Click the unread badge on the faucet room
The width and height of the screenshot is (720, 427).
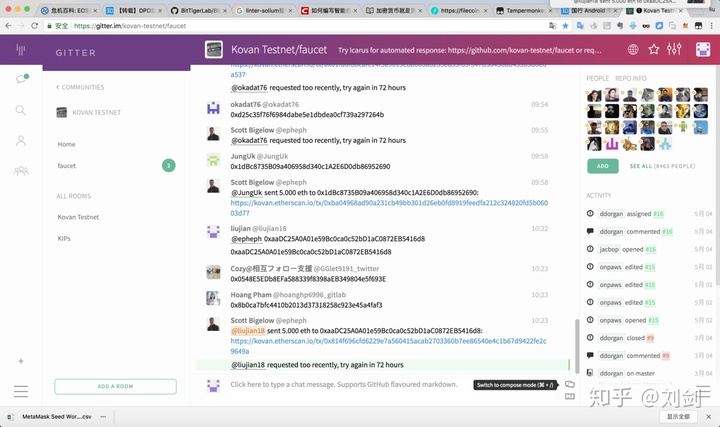coord(169,165)
